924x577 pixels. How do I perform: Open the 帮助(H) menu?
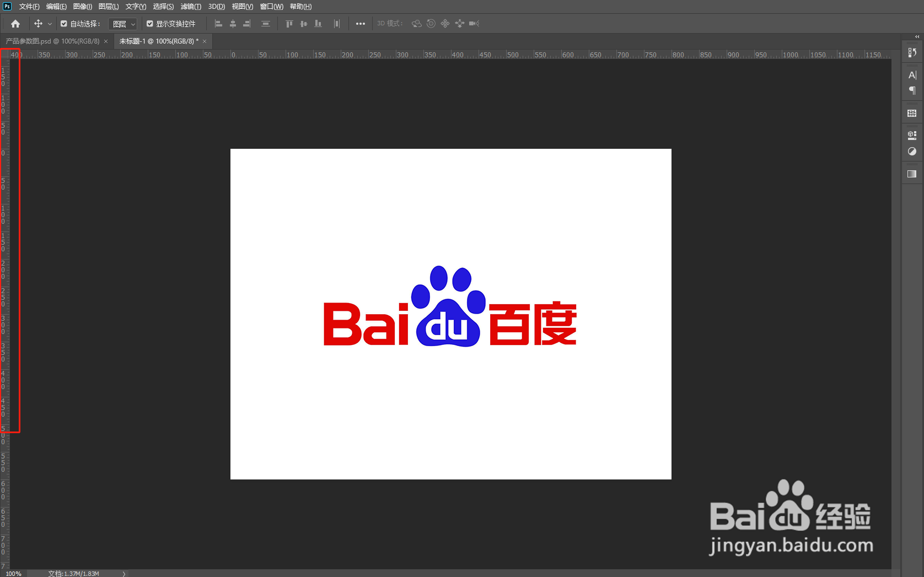coord(301,7)
